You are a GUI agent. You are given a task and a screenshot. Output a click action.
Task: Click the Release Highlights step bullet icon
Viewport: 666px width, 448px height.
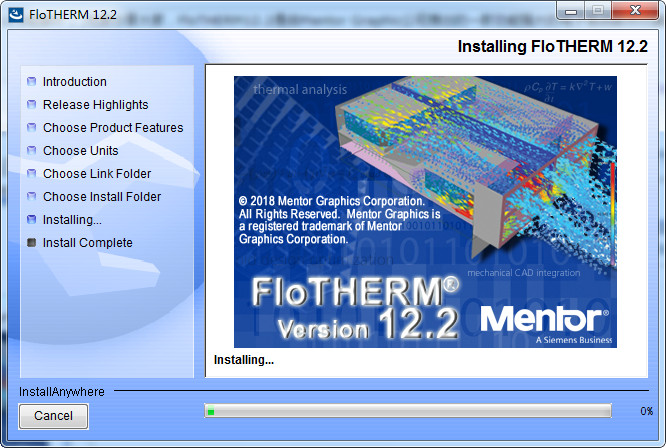pyautogui.click(x=31, y=104)
